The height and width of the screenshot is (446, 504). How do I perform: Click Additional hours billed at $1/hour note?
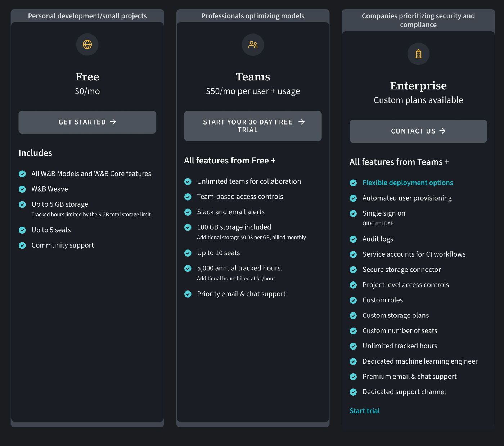(236, 279)
